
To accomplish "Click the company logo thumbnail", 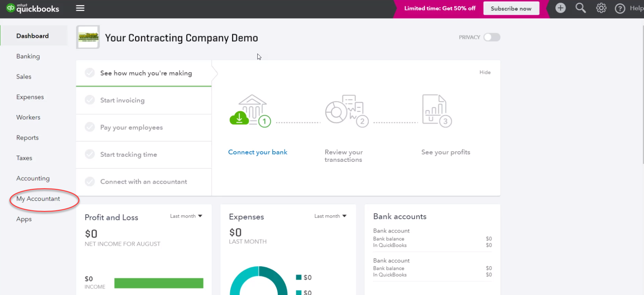I will pos(88,37).
